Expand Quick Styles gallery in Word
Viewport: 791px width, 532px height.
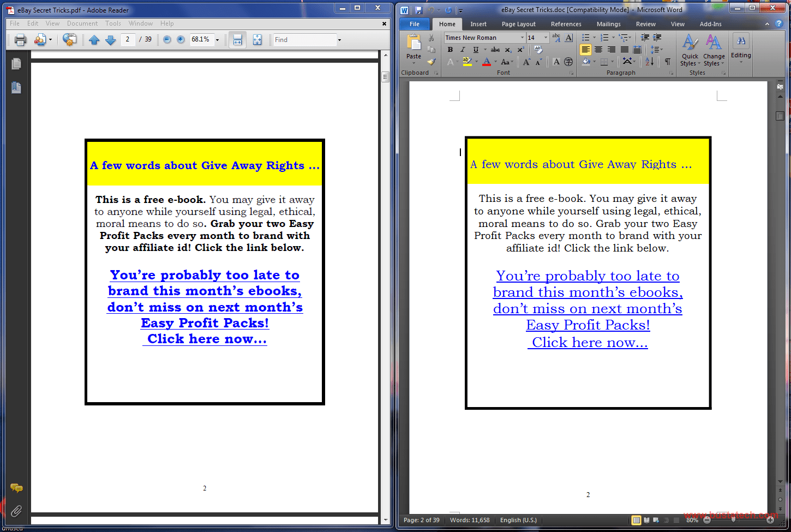click(x=690, y=50)
